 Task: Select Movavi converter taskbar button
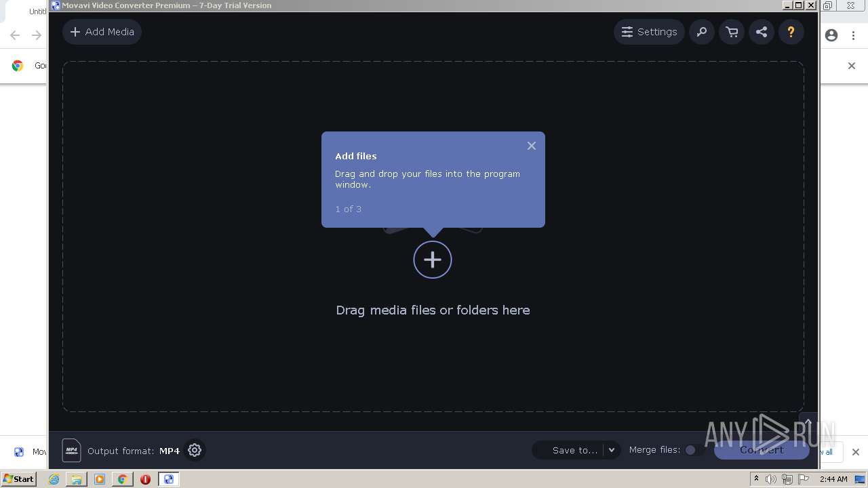[168, 479]
